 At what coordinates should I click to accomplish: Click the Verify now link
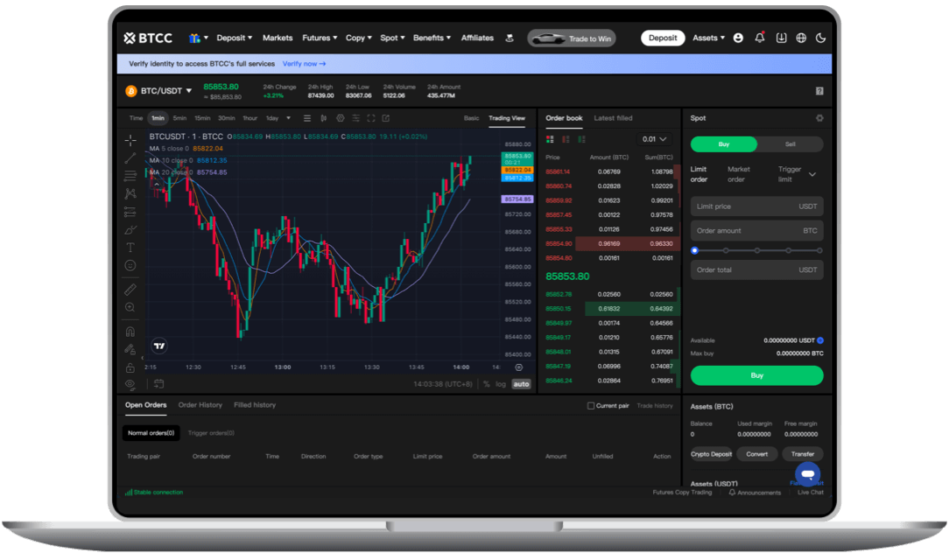click(304, 64)
